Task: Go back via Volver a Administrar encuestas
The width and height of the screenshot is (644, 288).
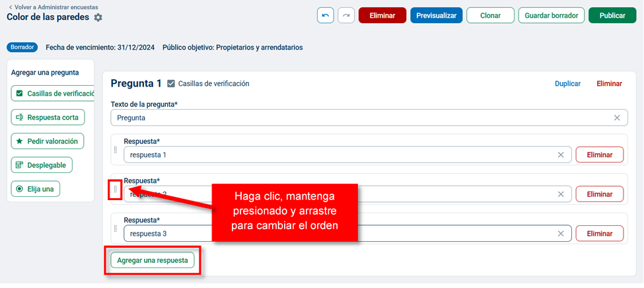Action: click(54, 7)
